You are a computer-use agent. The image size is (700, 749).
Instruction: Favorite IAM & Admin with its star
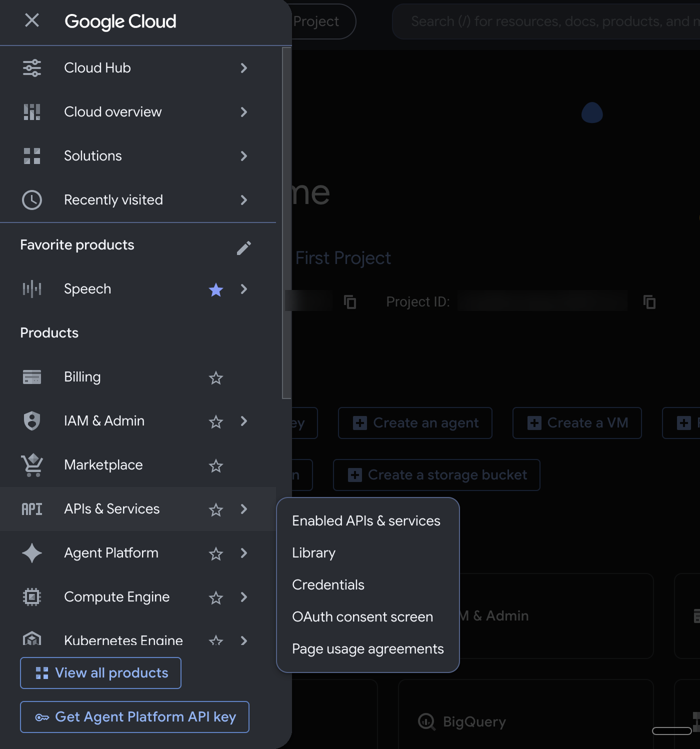(216, 421)
